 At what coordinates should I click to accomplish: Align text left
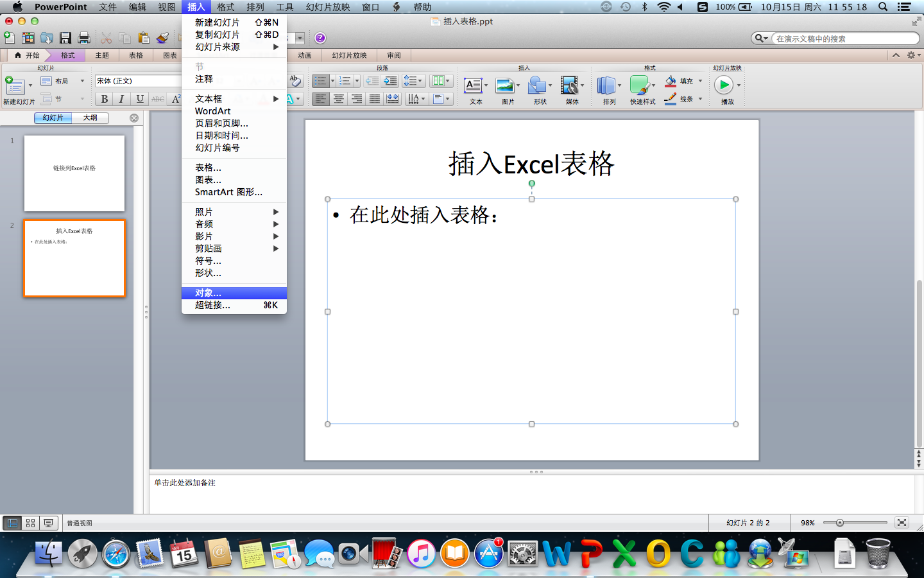pyautogui.click(x=320, y=99)
